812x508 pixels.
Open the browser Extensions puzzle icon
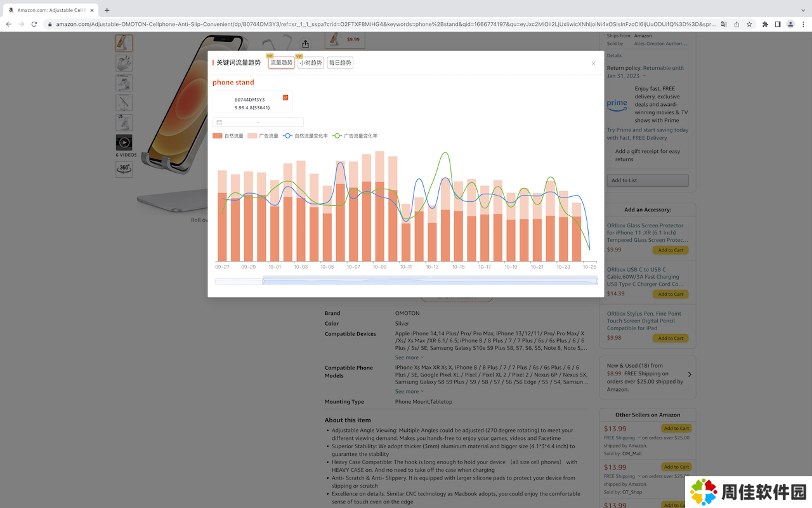click(x=765, y=24)
